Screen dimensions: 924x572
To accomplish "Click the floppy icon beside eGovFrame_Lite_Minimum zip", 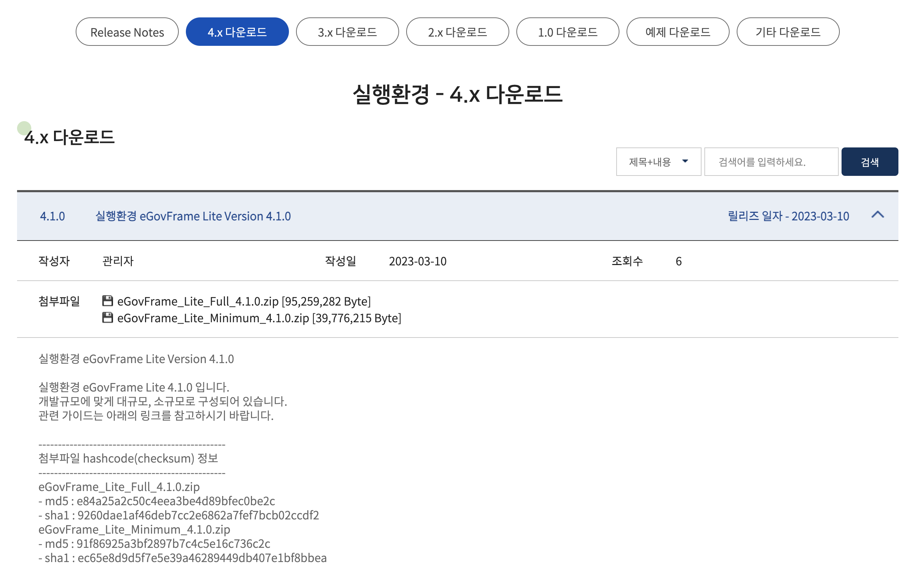I will point(107,317).
